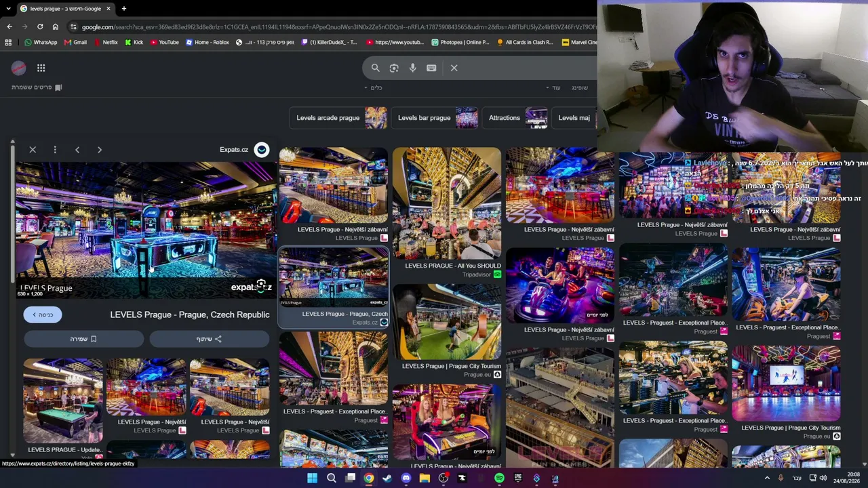This screenshot has height=488, width=868.
Task: Reload the Google search page
Action: point(40,26)
